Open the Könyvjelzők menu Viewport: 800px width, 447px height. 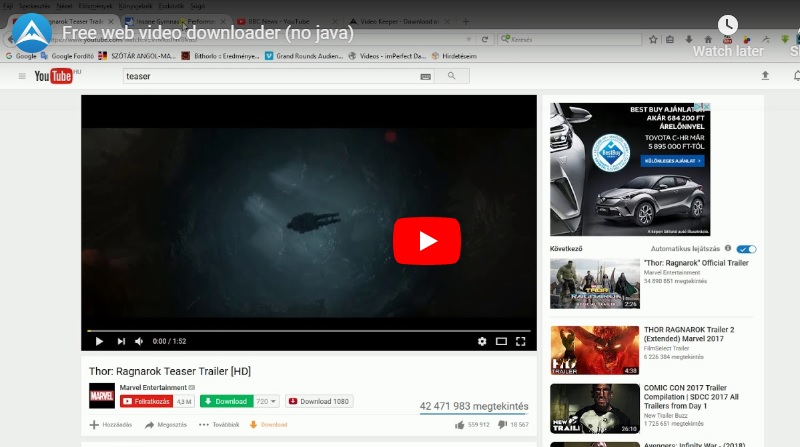[135, 6]
